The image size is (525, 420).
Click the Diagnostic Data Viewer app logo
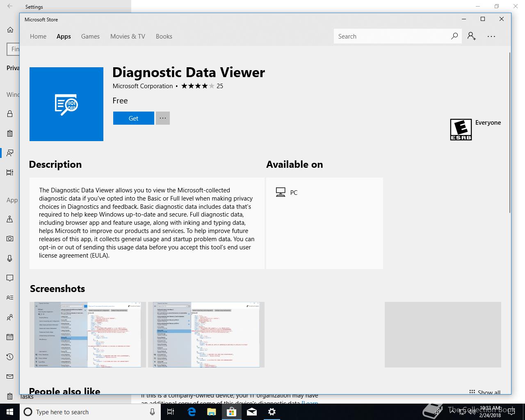pyautogui.click(x=66, y=104)
